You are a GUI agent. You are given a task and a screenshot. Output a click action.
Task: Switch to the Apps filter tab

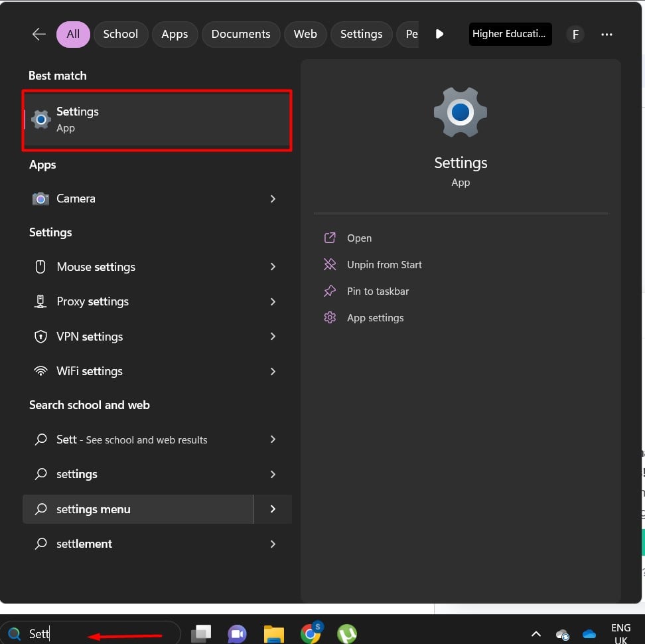(175, 35)
